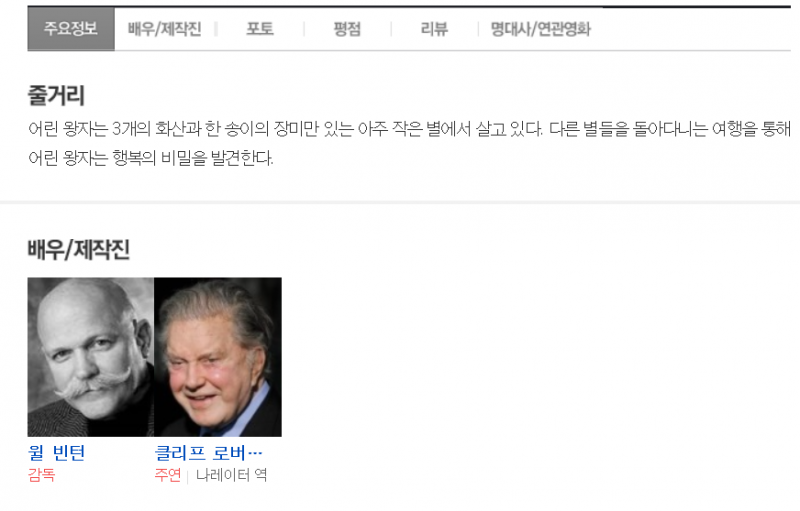Open the 윌 빈턴 name link
The image size is (800, 511).
pyautogui.click(x=57, y=453)
